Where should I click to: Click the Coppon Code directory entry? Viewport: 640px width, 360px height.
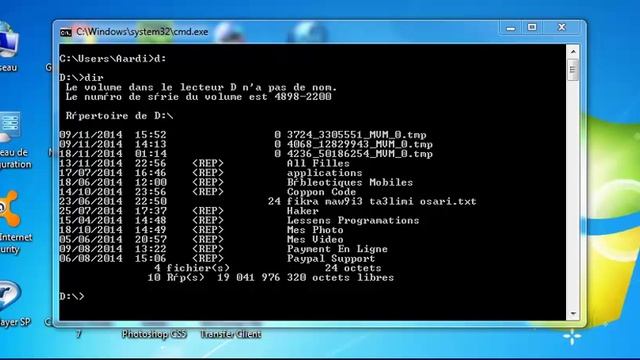point(208,192)
